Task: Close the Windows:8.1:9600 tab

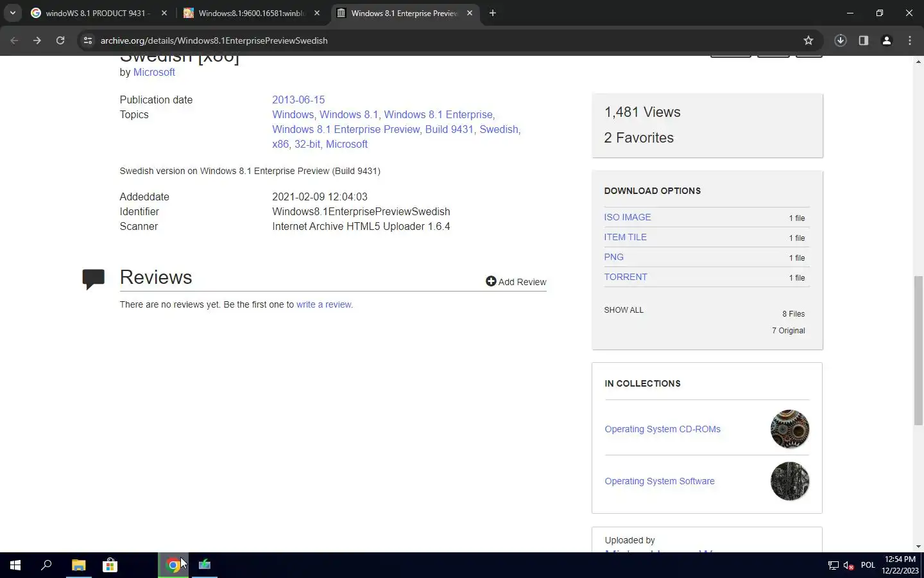Action: [x=317, y=13]
